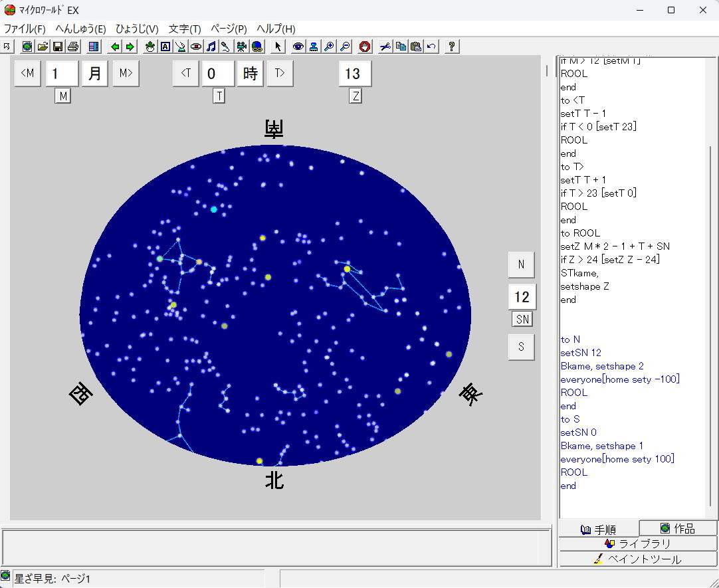Insert video using the movie camera icon
The height and width of the screenshot is (588, 719).
pos(241,47)
